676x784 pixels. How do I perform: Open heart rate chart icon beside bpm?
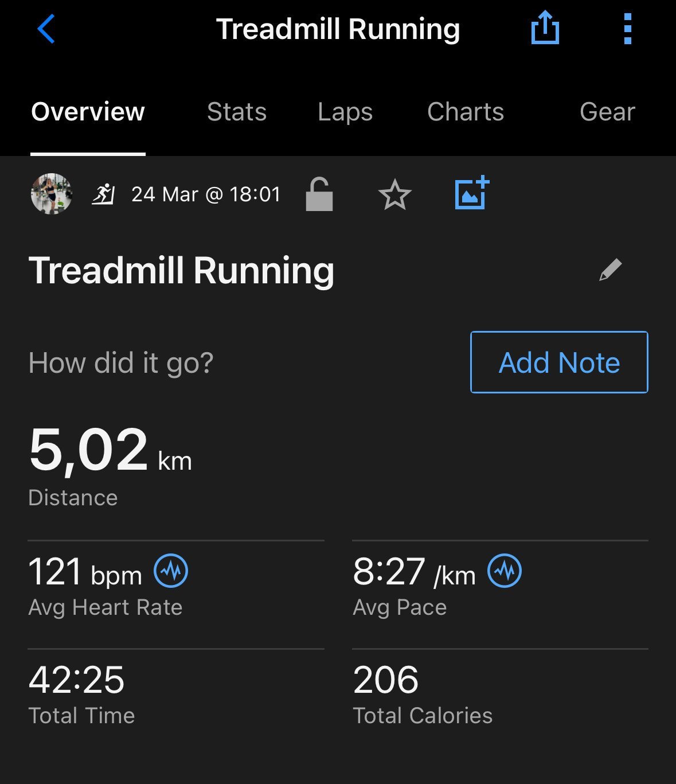171,571
